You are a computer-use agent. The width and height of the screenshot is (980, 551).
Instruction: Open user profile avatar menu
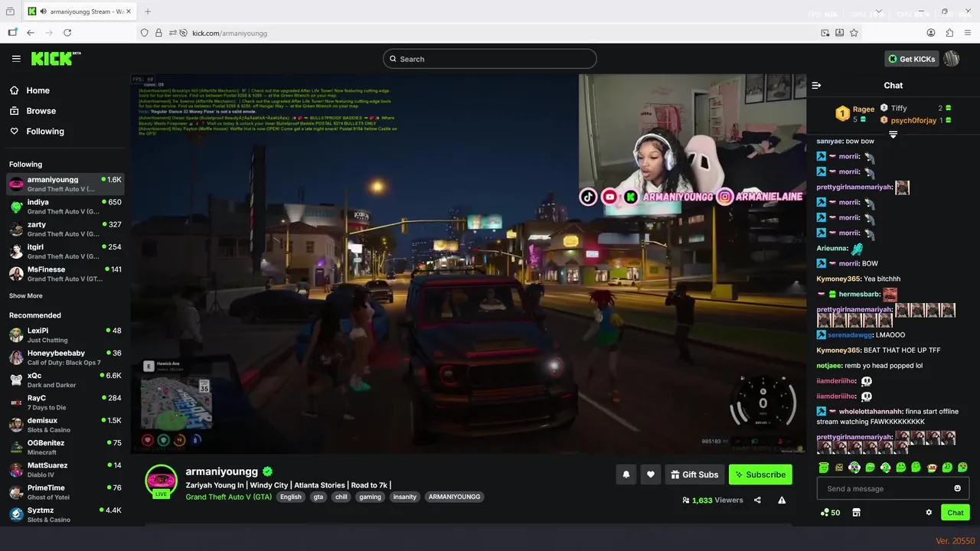pyautogui.click(x=952, y=59)
